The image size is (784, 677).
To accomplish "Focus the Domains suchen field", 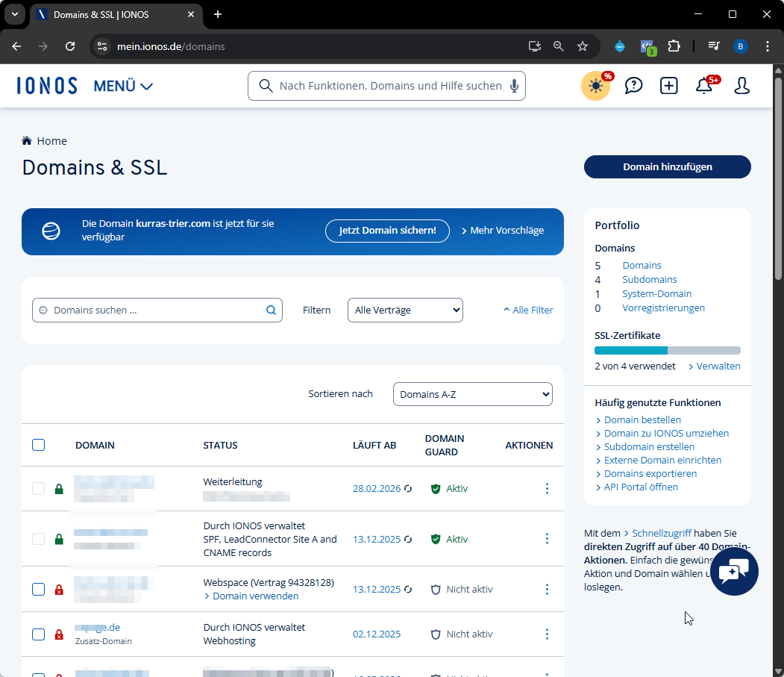I will coord(157,311).
